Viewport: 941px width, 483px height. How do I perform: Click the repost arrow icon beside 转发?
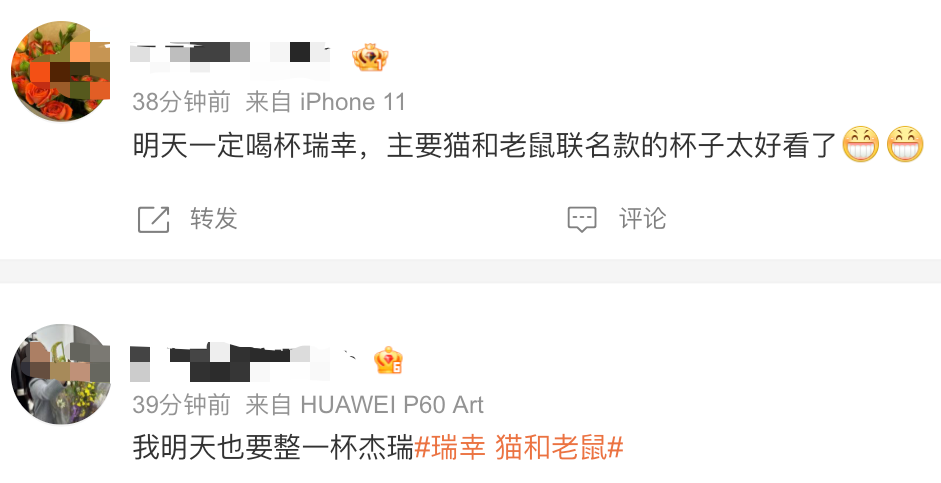click(154, 219)
